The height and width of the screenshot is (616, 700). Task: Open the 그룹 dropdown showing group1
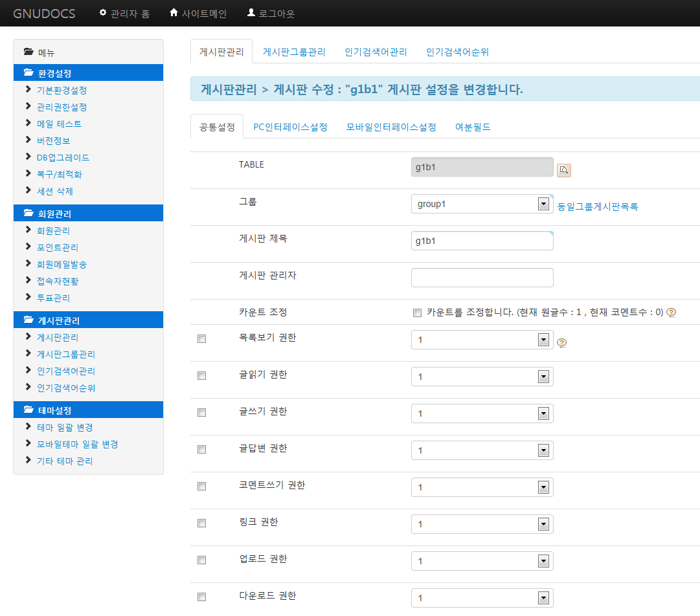click(482, 204)
